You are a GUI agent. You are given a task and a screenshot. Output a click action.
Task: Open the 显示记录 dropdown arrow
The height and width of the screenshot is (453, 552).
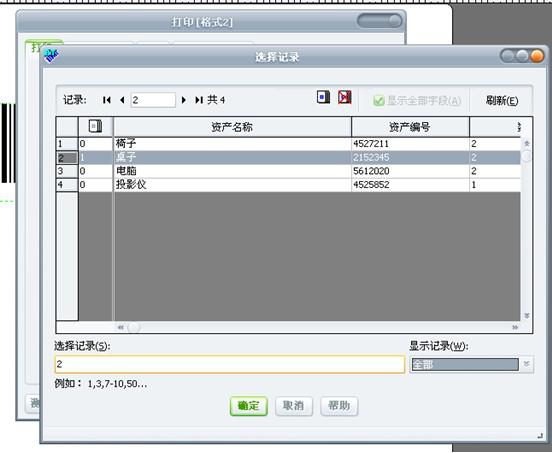coord(526,364)
